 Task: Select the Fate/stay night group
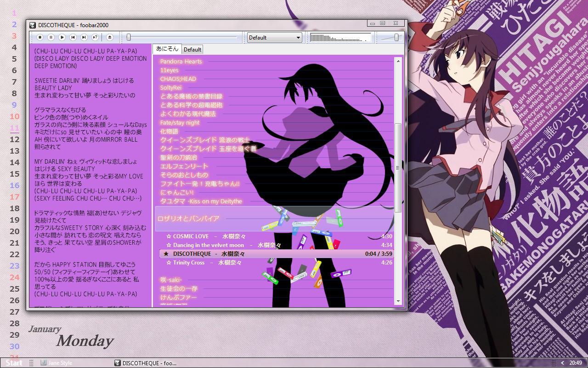pos(180,122)
